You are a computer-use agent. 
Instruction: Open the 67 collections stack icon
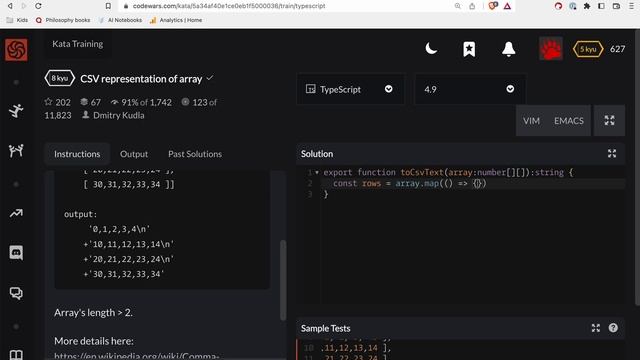[84, 102]
